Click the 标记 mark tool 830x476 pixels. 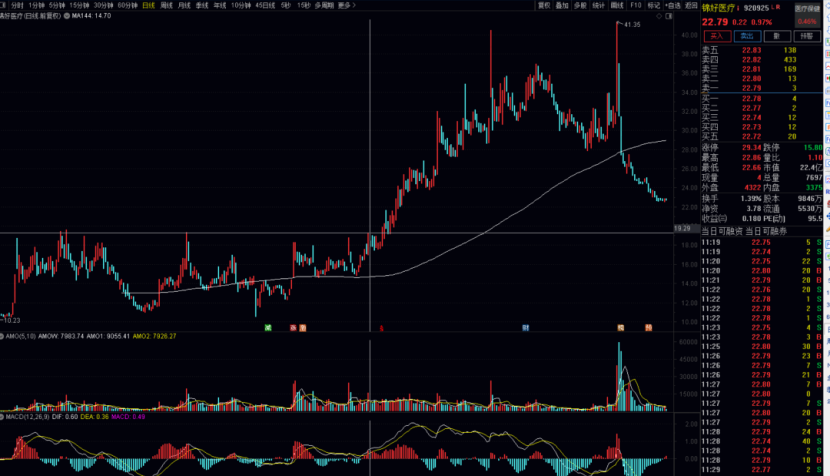click(x=653, y=5)
